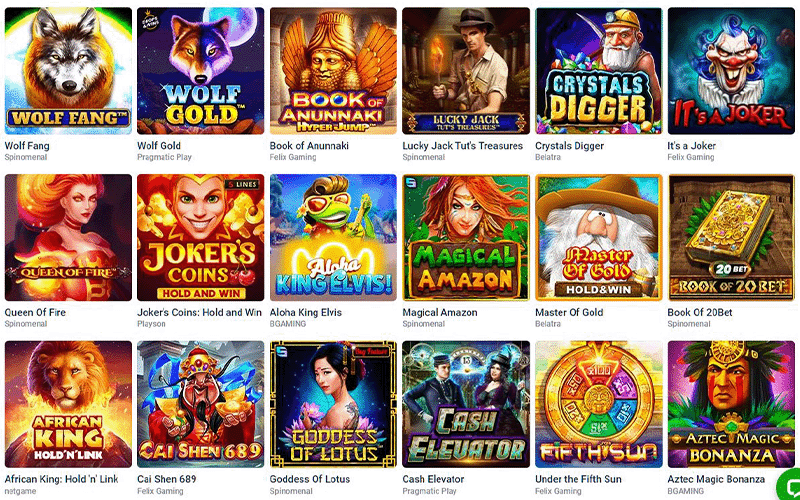Click the It's a Joker clown thumbnail
This screenshot has width=800, height=500.
(x=731, y=71)
